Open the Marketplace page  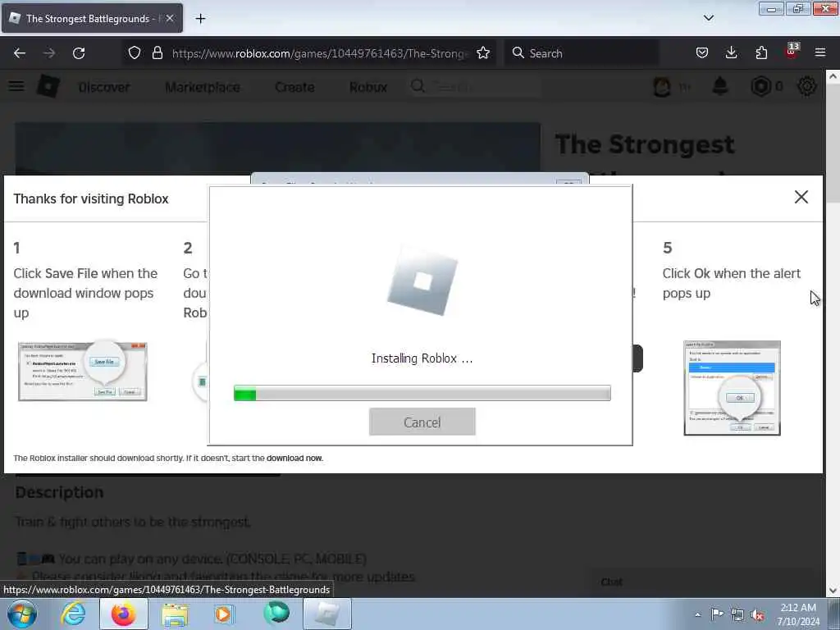coord(203,87)
